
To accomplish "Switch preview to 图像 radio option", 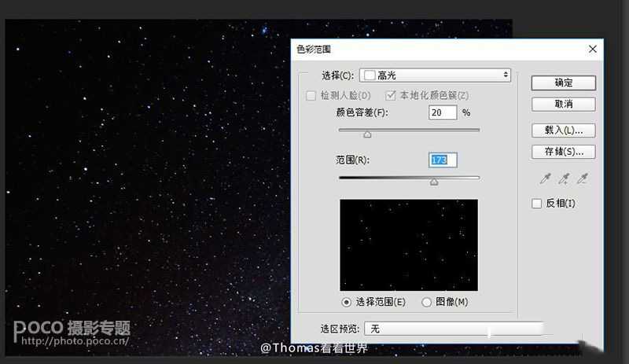I will pyautogui.click(x=427, y=302).
